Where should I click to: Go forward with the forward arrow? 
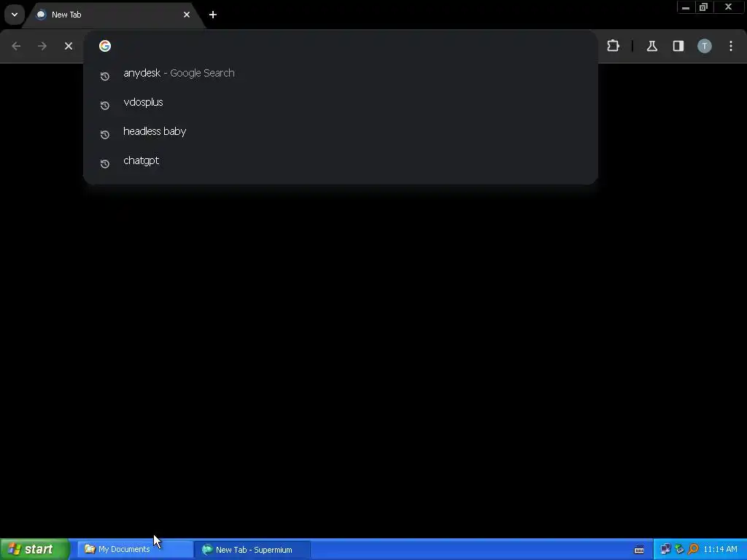tap(42, 46)
